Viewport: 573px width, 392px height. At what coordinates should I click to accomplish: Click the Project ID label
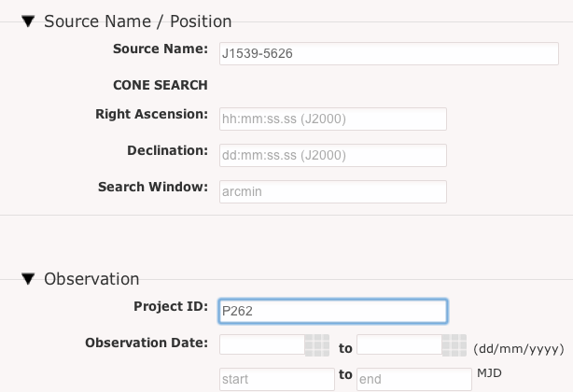(171, 306)
